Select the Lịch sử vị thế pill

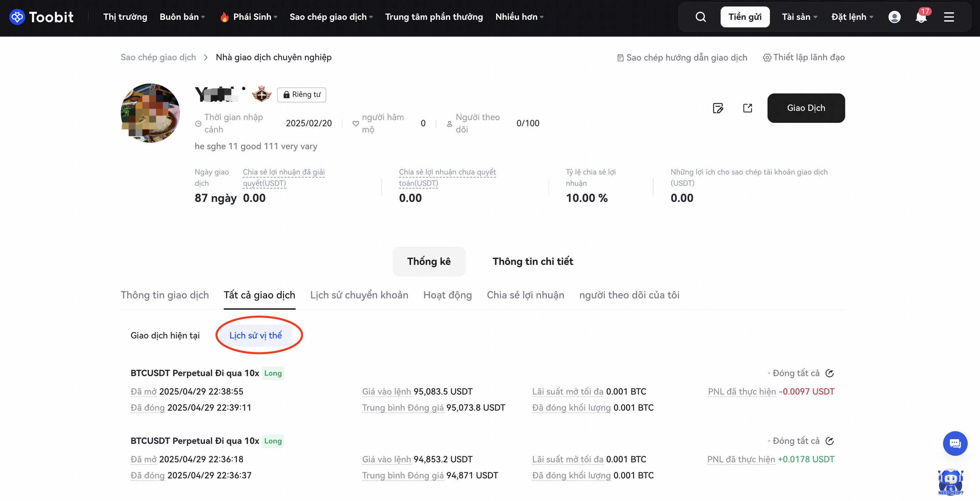click(x=255, y=335)
